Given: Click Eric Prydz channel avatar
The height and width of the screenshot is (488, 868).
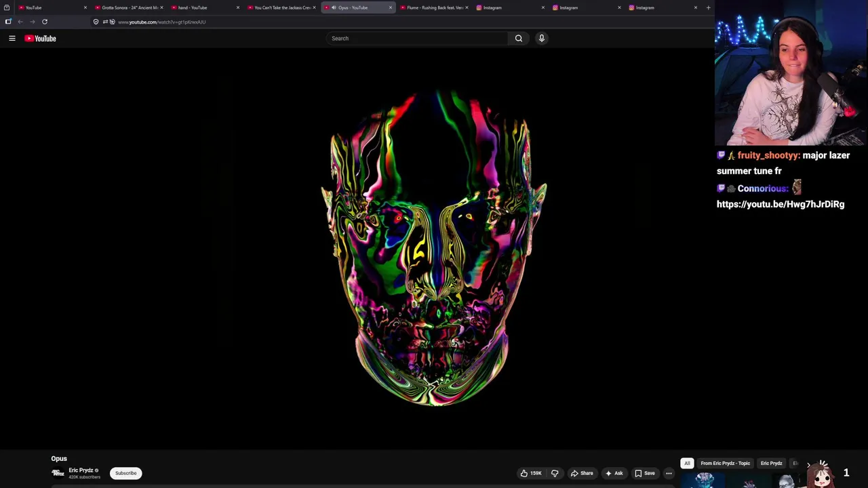Looking at the screenshot, I should click(x=58, y=473).
